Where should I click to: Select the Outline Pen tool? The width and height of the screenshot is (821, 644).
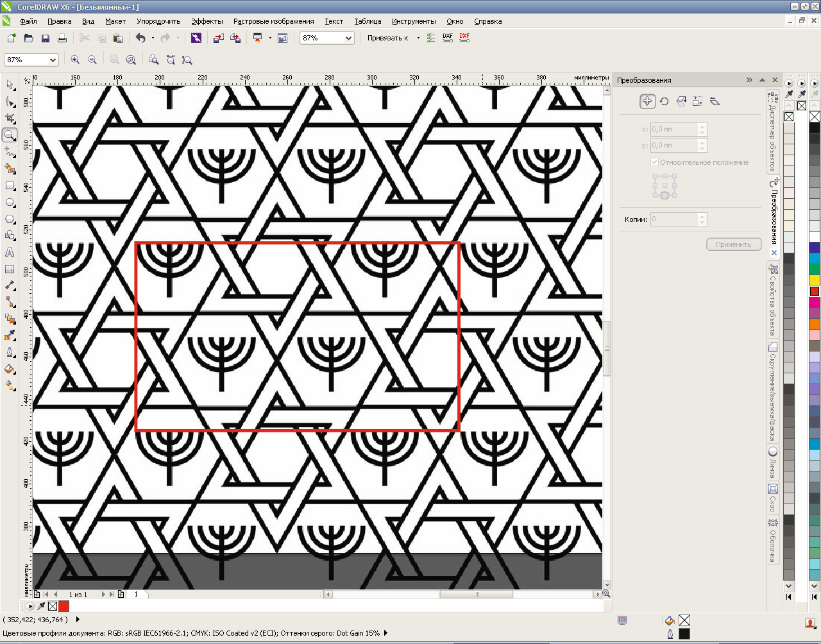(10, 352)
